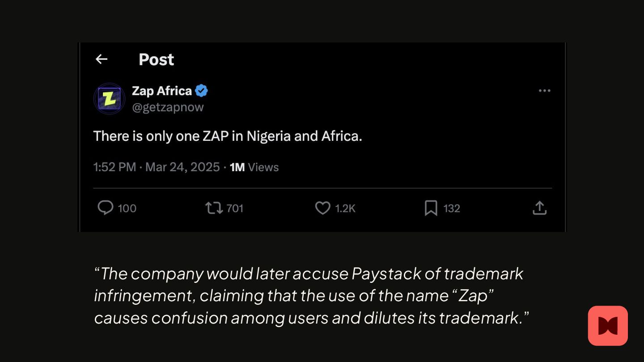
Task: Click the 1:52 PM timestamp
Action: coord(114,167)
